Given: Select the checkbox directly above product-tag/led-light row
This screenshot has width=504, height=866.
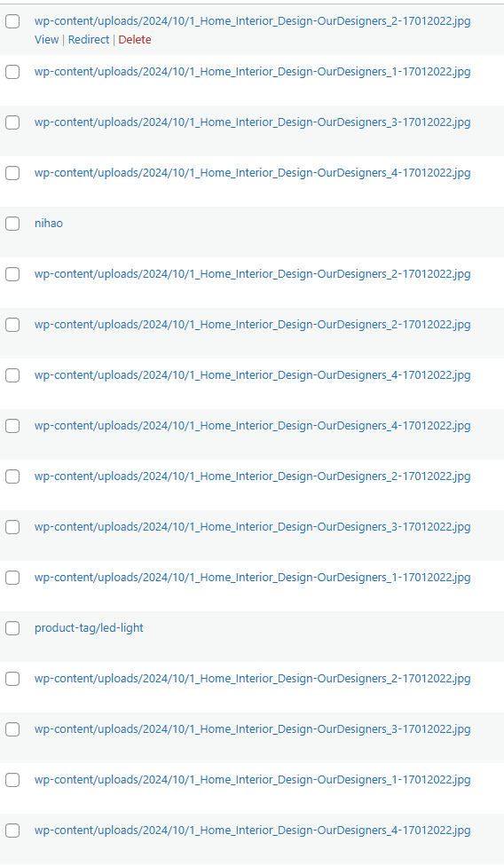Looking at the screenshot, I should point(12,578).
